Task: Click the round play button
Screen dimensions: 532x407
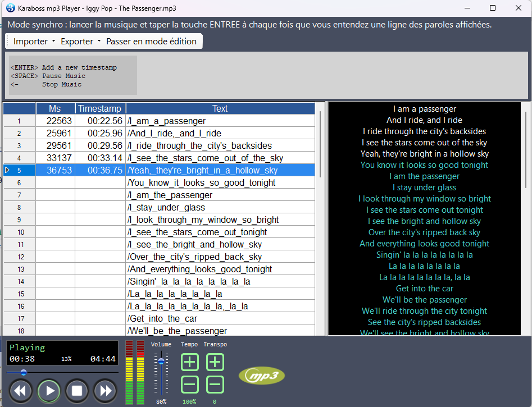Action: tap(49, 391)
